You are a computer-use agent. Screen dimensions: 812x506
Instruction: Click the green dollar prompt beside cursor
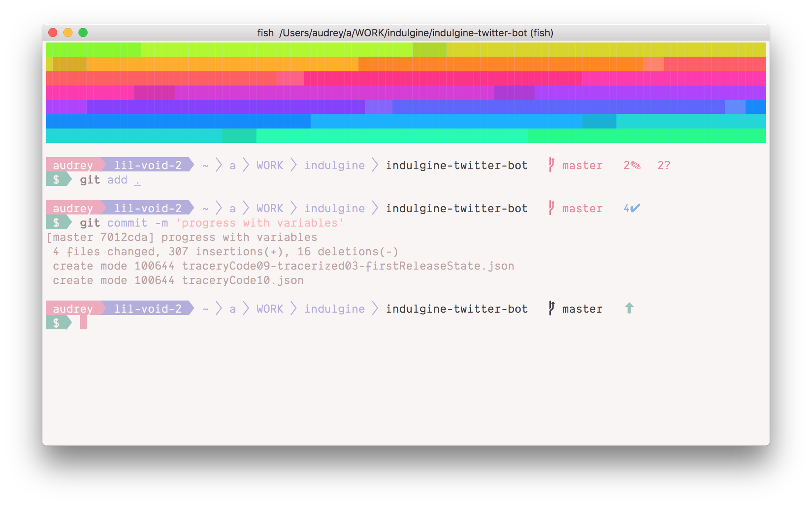[x=57, y=323]
